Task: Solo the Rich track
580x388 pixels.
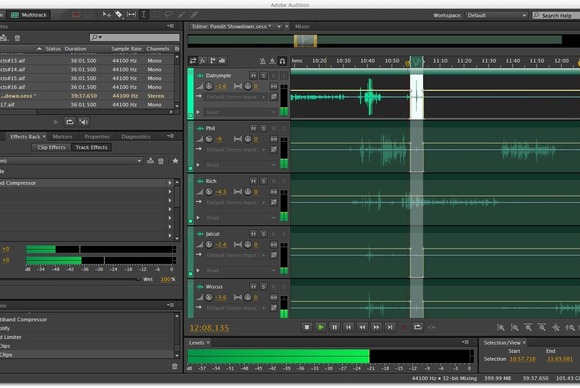Action: click(x=263, y=181)
